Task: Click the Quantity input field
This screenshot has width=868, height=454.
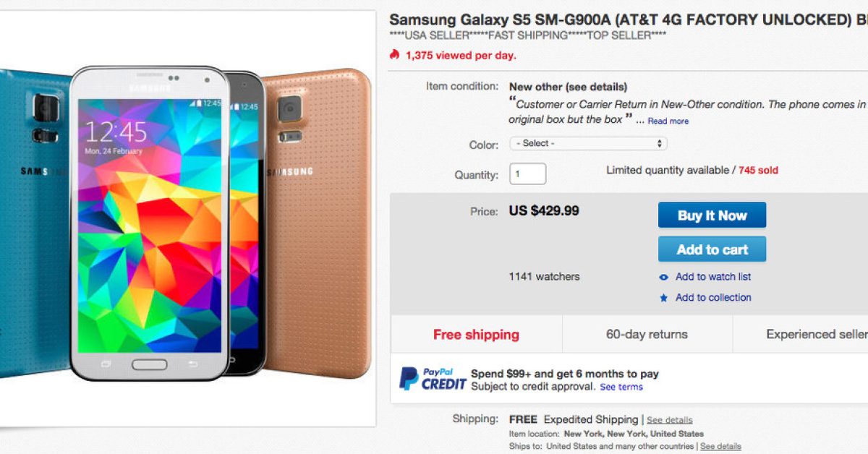Action: (x=527, y=174)
